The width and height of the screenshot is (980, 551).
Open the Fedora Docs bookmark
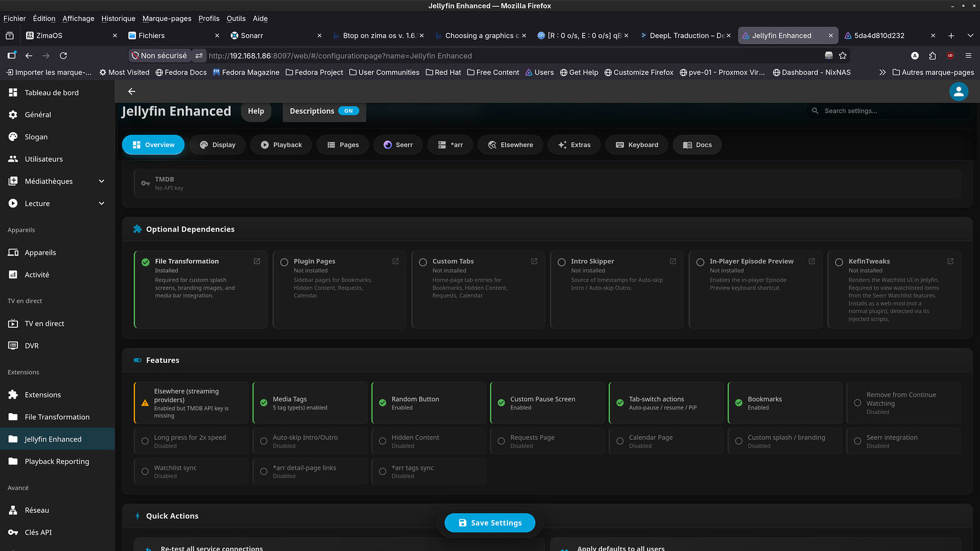(181, 72)
